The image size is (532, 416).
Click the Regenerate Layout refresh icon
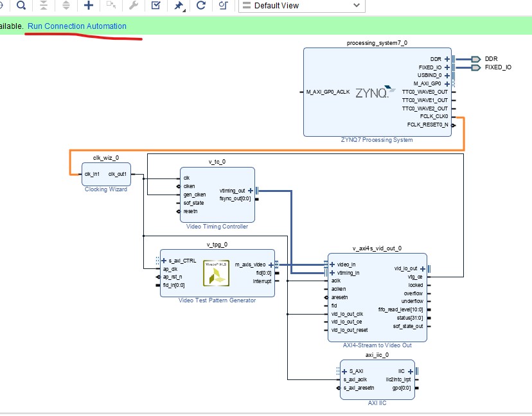201,6
